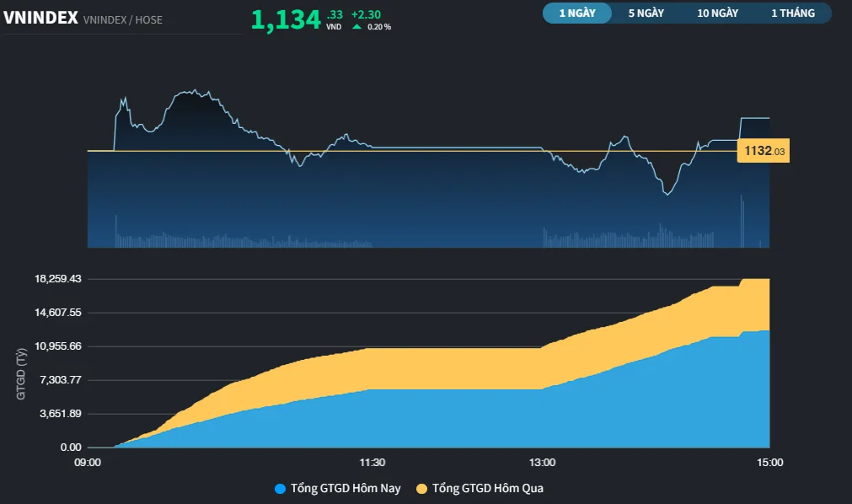Select the 1 NGÀY time range tab

pyautogui.click(x=577, y=13)
